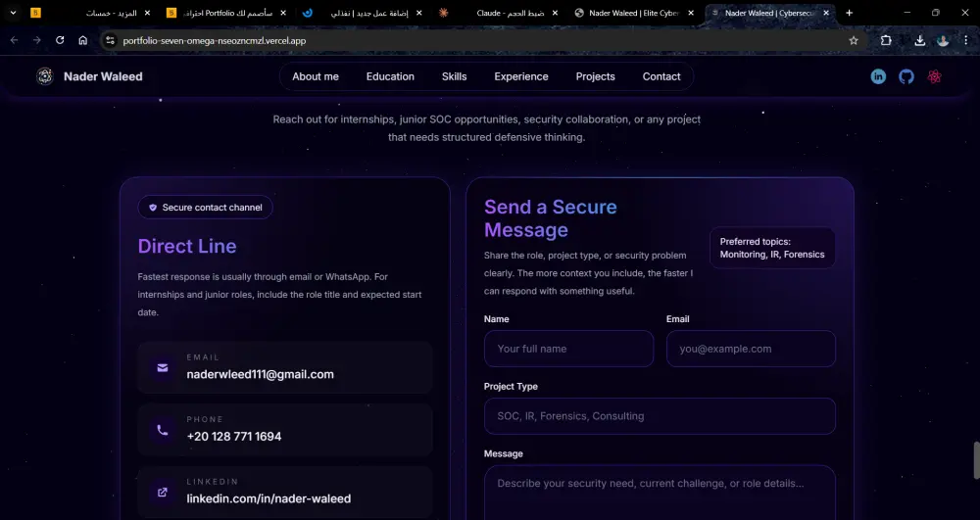The width and height of the screenshot is (980, 520).
Task: Switch to the إضافة عمل جديد tab
Action: pos(363,13)
